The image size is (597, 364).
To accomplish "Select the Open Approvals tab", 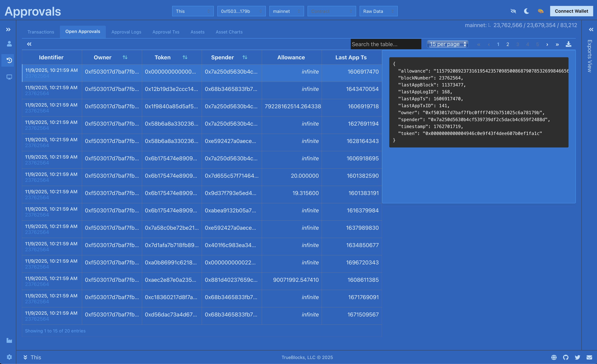I will coord(83,32).
